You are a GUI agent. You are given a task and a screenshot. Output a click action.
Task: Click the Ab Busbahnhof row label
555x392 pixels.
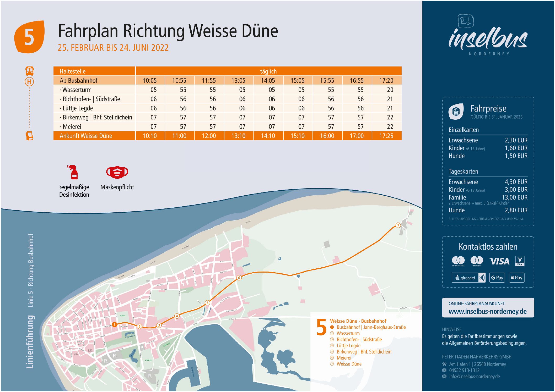pyautogui.click(x=78, y=80)
